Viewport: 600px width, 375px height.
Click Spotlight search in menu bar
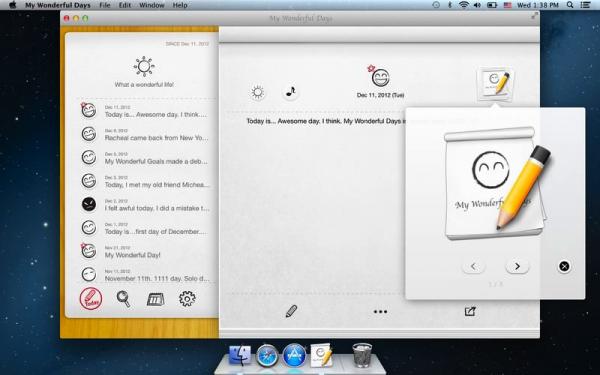570,5
